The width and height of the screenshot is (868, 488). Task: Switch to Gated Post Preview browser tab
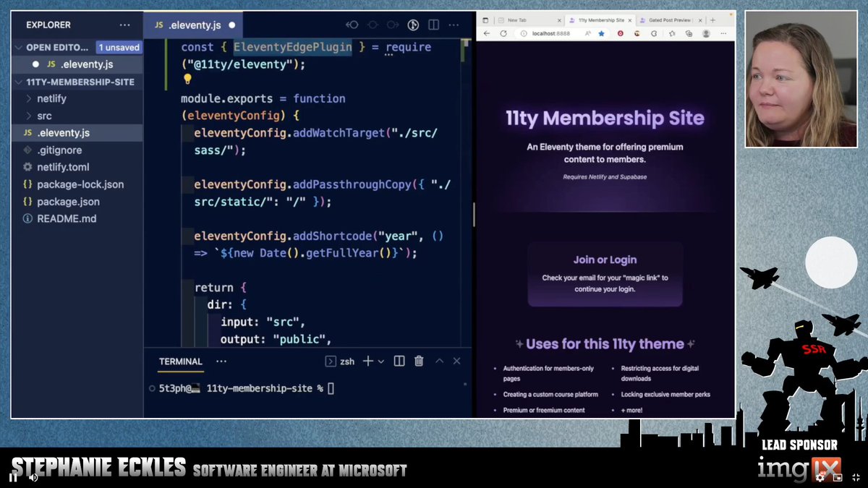(x=671, y=20)
